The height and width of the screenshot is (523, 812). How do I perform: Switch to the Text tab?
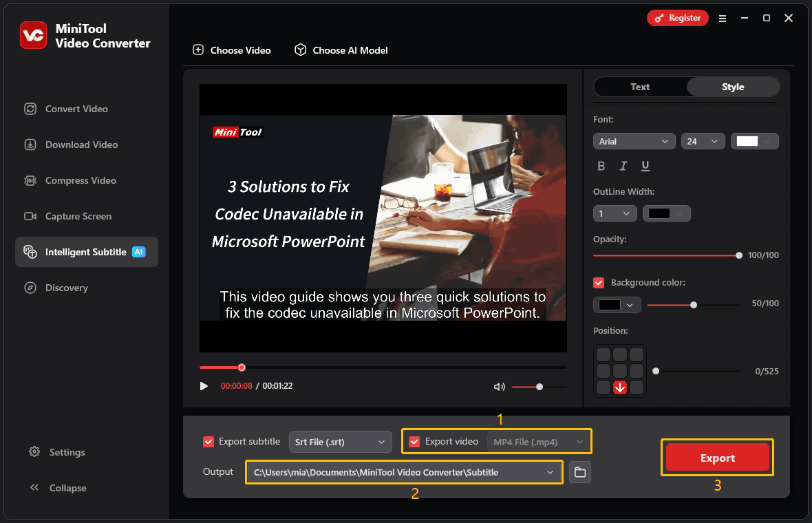click(639, 87)
